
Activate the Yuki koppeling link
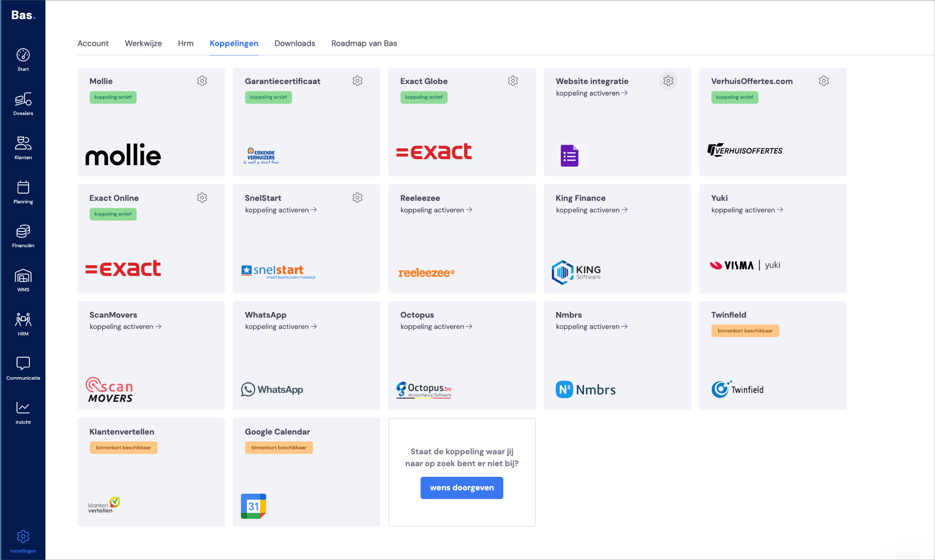tap(747, 210)
